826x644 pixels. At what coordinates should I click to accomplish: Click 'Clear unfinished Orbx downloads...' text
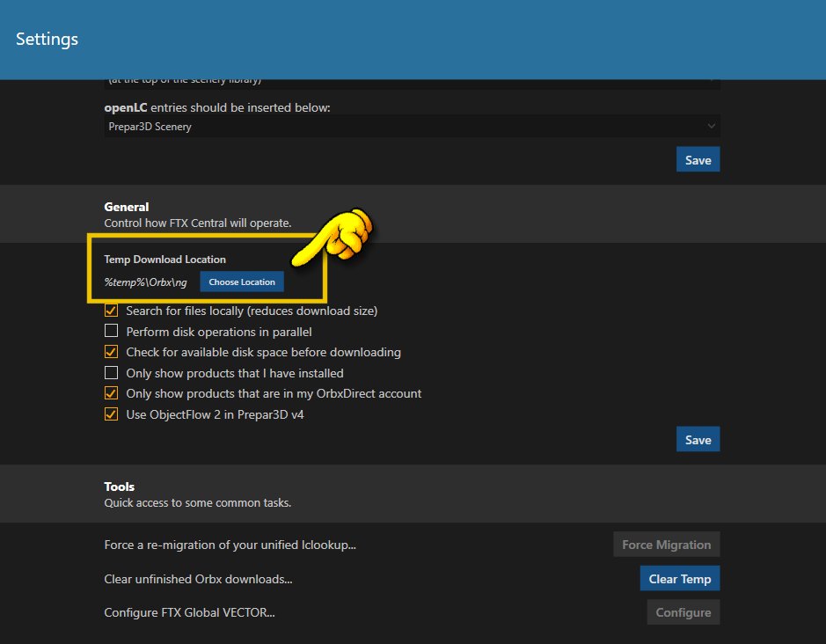point(198,579)
